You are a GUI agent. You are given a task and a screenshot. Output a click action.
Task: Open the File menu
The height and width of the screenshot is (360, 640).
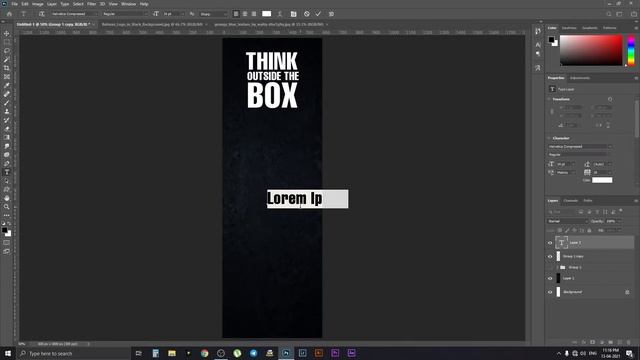point(14,4)
